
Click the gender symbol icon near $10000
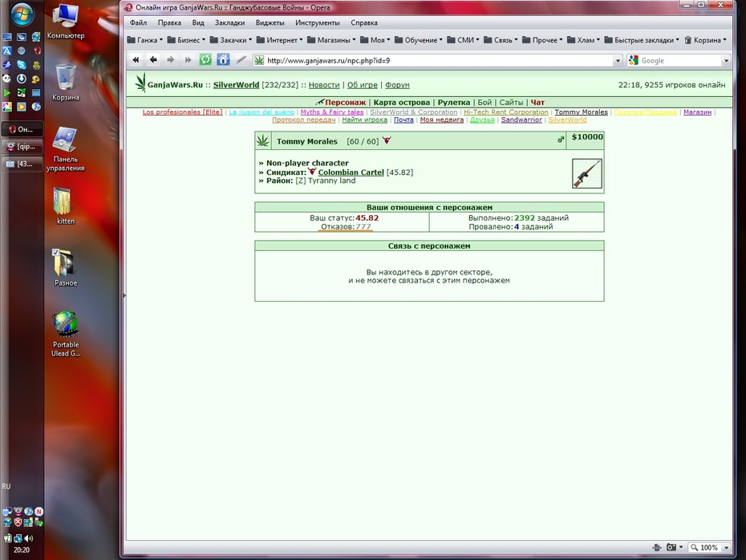(x=561, y=140)
